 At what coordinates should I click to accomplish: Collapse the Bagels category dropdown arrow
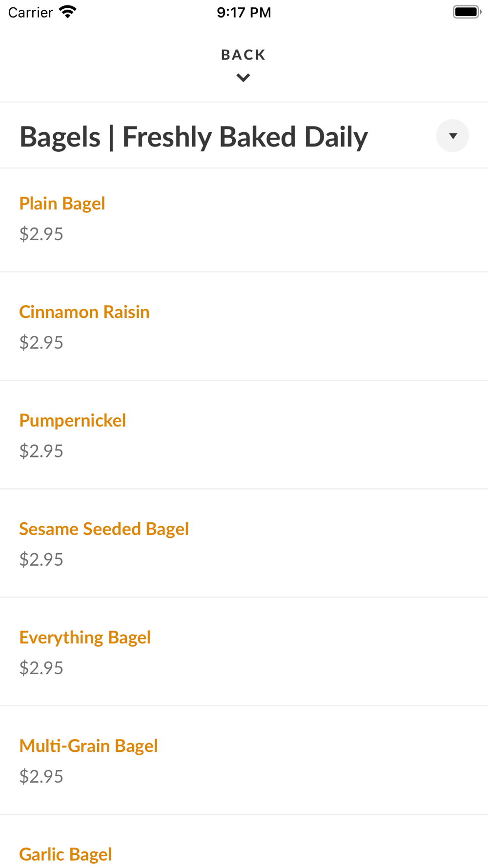452,136
